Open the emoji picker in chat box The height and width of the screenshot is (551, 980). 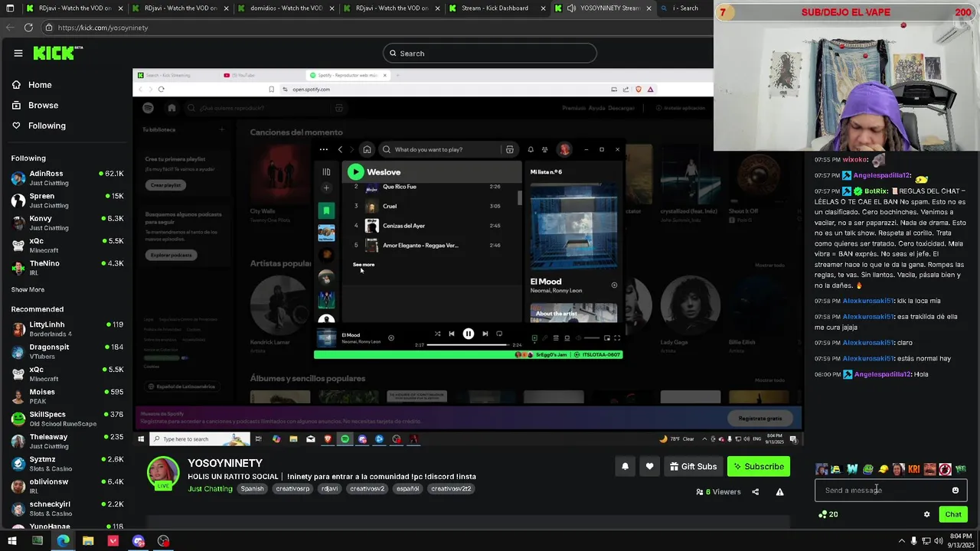[955, 491]
